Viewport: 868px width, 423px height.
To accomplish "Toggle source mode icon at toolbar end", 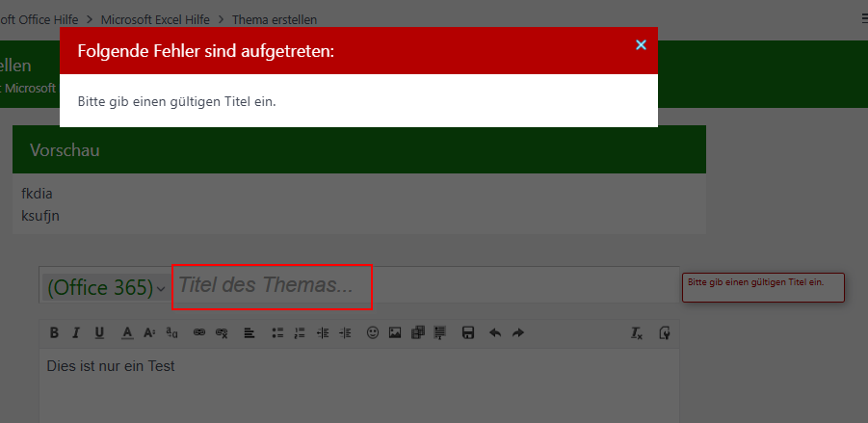I will (x=665, y=332).
